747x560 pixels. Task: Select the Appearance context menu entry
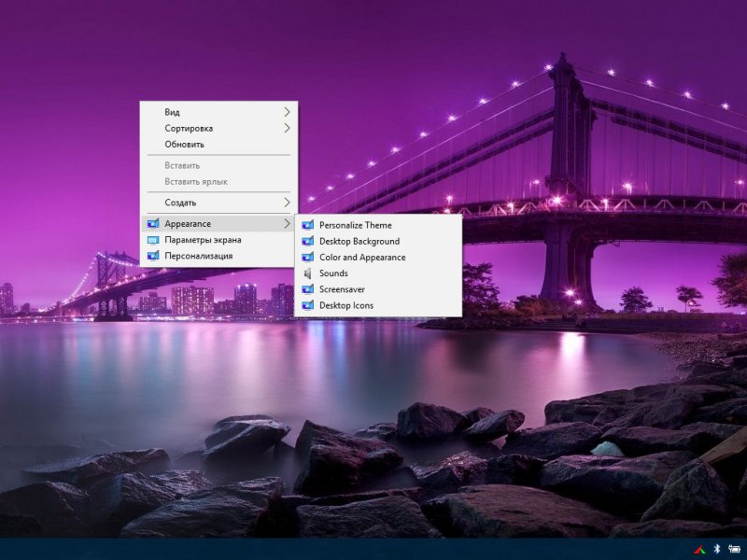[218, 223]
